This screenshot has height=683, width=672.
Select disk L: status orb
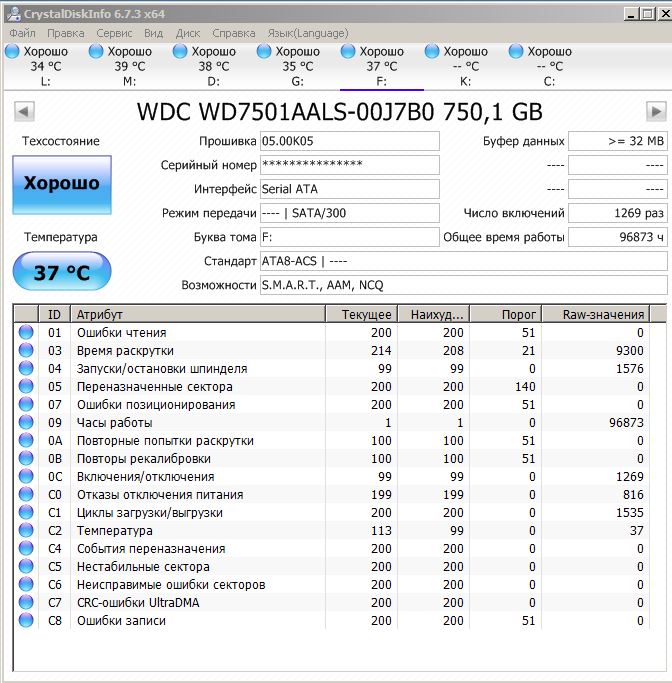[12, 51]
